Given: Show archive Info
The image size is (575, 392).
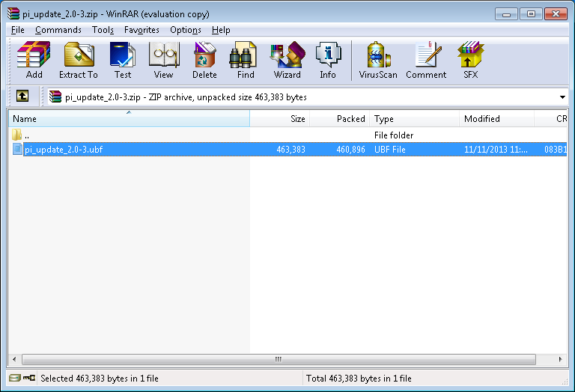Looking at the screenshot, I should pyautogui.click(x=328, y=60).
